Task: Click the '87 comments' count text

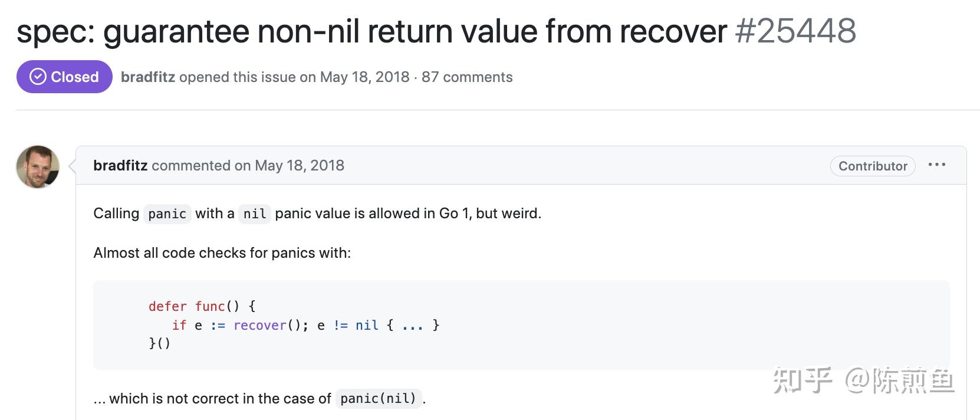Action: 467,77
